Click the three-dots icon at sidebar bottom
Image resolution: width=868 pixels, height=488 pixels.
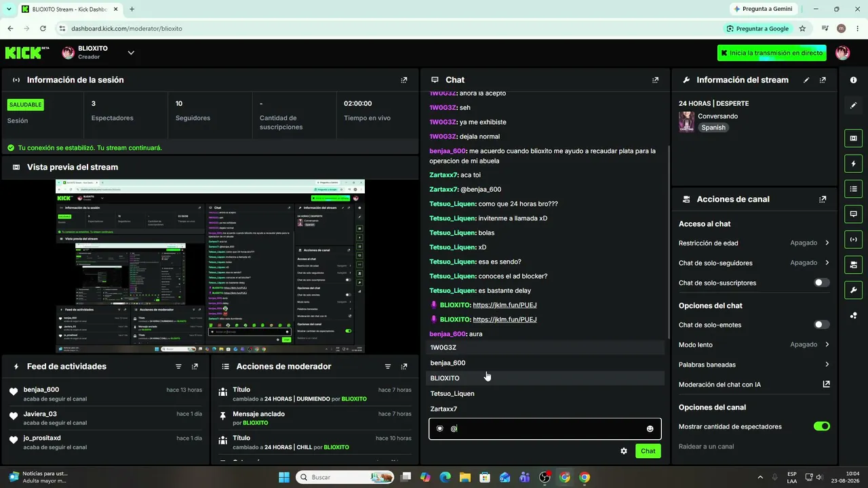point(853,315)
